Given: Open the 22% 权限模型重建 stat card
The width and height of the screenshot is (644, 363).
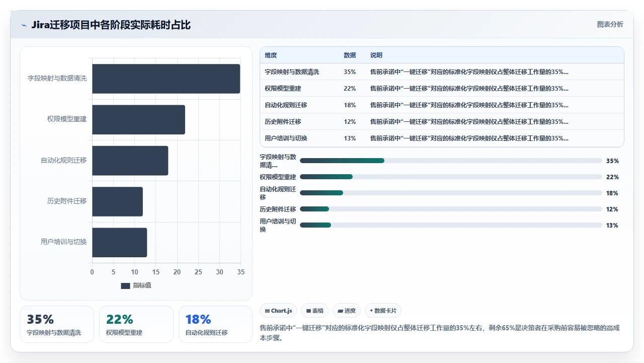Looking at the screenshot, I should point(136,324).
